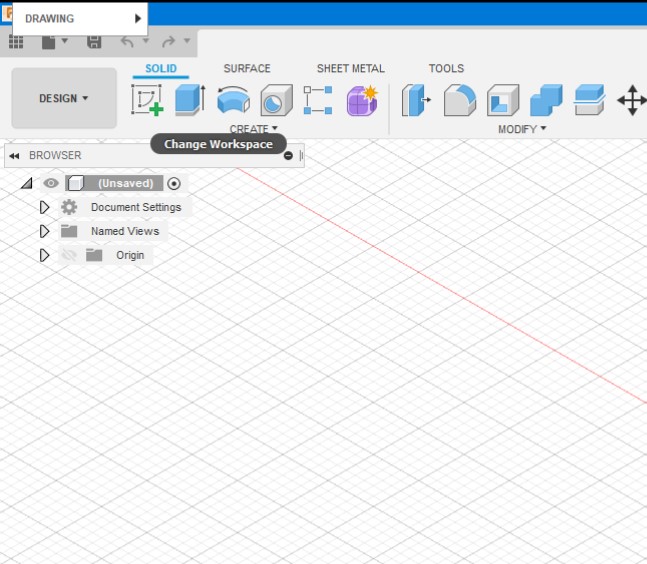The image size is (647, 564).
Task: Switch to the SURFACE tab
Action: 247,68
